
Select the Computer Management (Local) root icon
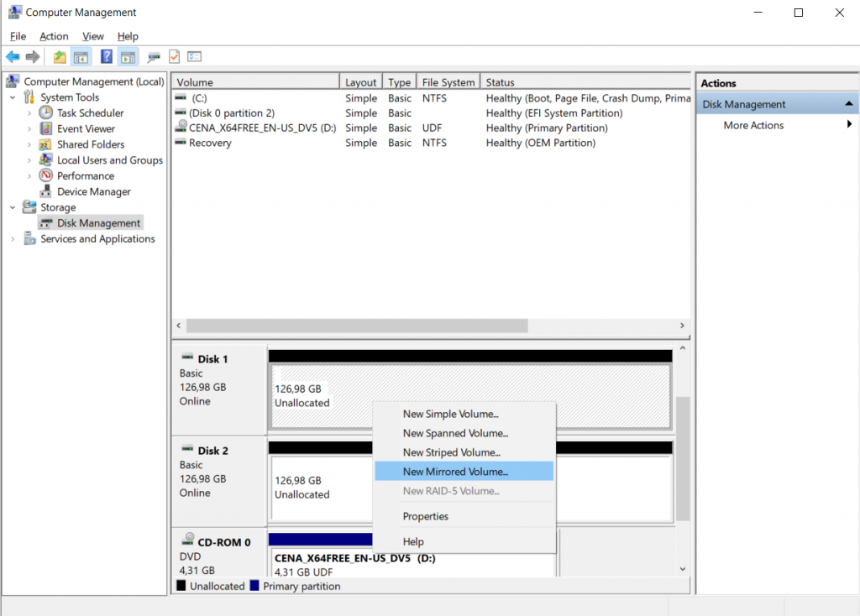point(13,81)
